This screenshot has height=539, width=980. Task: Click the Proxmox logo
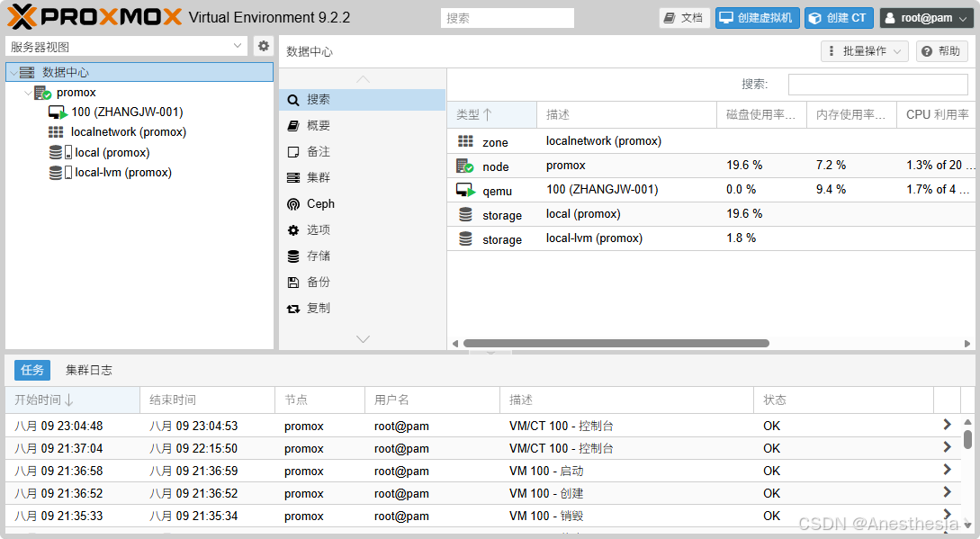(94, 17)
